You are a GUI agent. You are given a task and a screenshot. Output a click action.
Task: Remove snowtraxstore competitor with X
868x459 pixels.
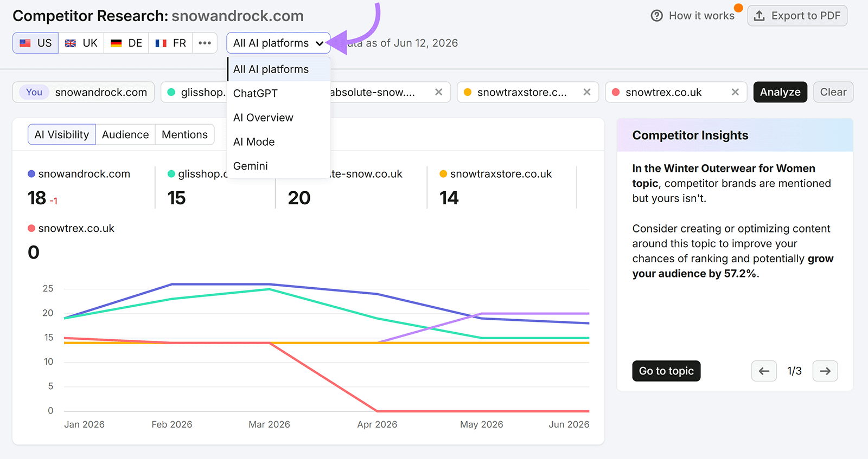pyautogui.click(x=587, y=92)
